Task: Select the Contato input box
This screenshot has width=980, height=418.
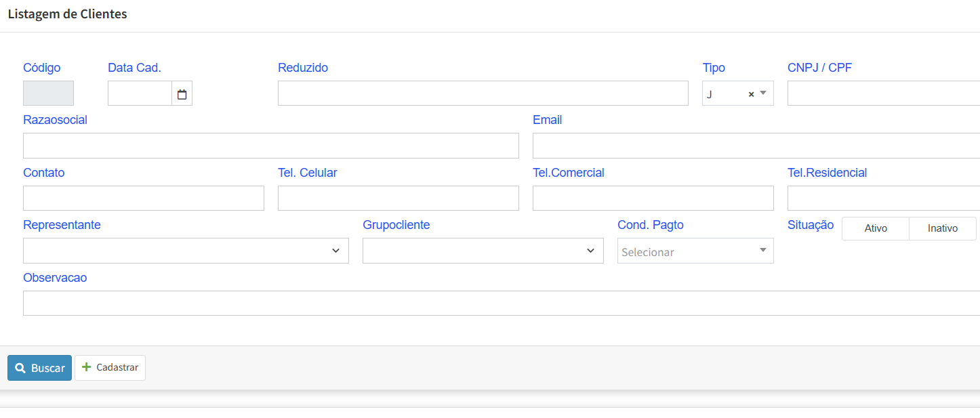Action: tap(143, 198)
